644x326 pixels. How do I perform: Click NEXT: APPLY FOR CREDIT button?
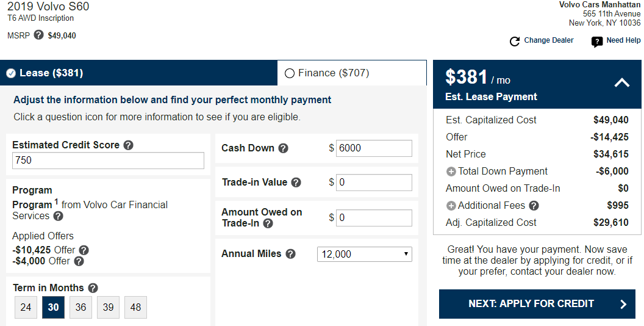(x=537, y=304)
